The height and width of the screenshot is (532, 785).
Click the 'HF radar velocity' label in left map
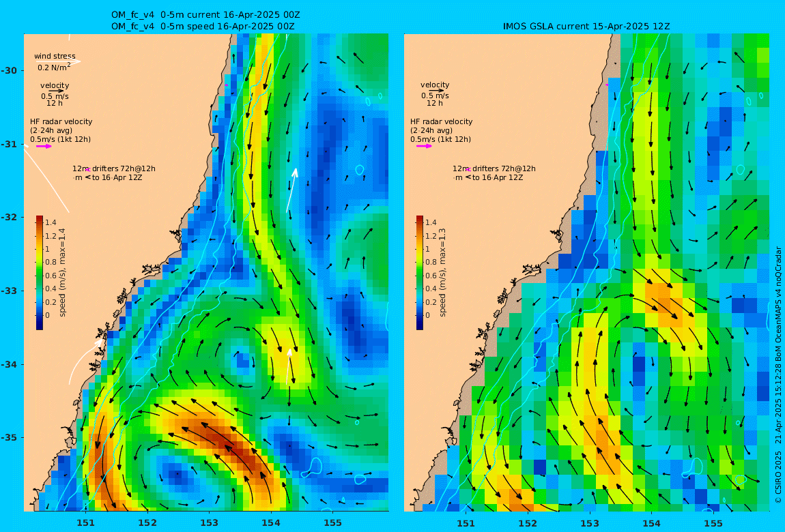coord(61,121)
